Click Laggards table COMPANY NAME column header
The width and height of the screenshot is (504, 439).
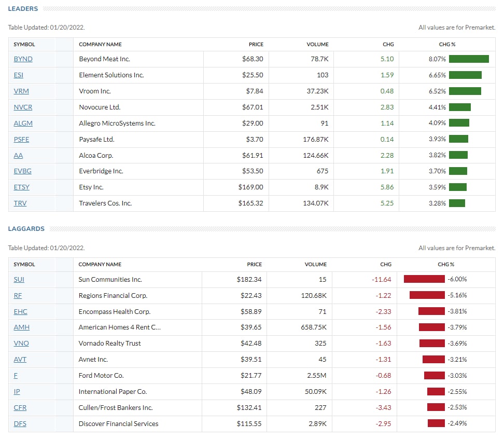click(x=100, y=264)
